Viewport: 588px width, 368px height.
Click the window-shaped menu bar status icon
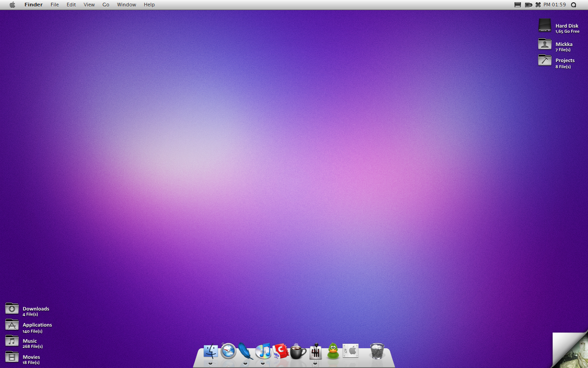518,5
